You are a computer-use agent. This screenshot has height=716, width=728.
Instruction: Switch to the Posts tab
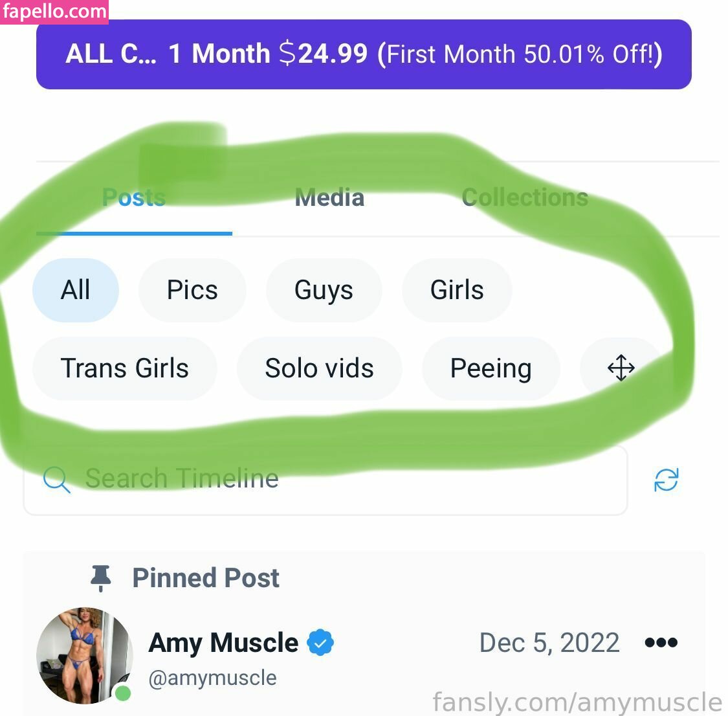click(x=134, y=197)
